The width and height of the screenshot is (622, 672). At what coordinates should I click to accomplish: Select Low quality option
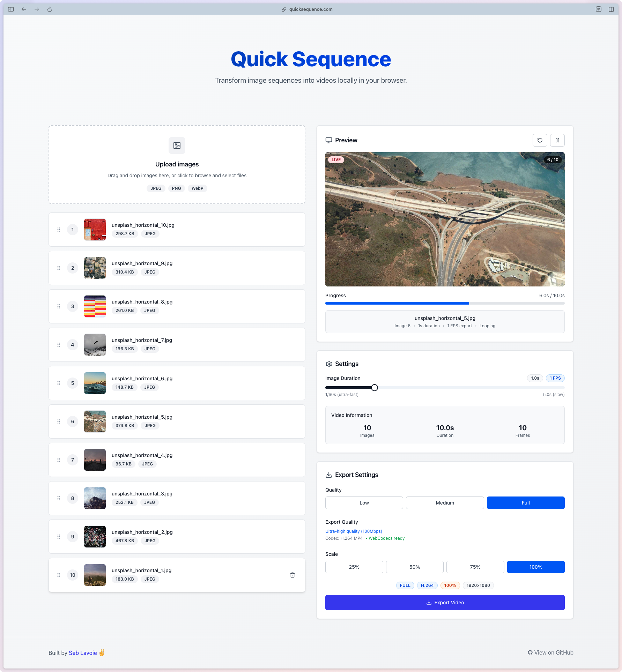tap(364, 503)
